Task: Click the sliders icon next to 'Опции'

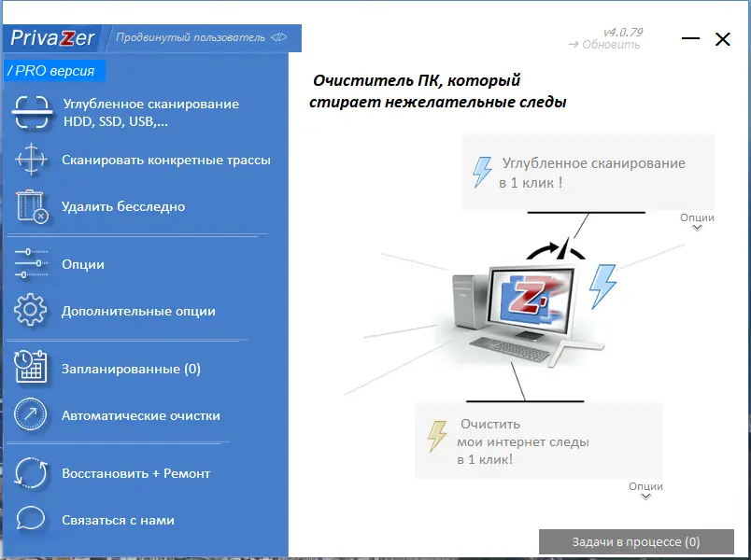Action: click(x=31, y=264)
